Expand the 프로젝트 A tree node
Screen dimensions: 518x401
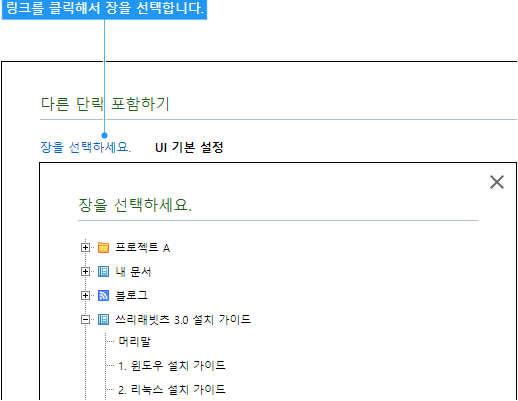point(85,248)
